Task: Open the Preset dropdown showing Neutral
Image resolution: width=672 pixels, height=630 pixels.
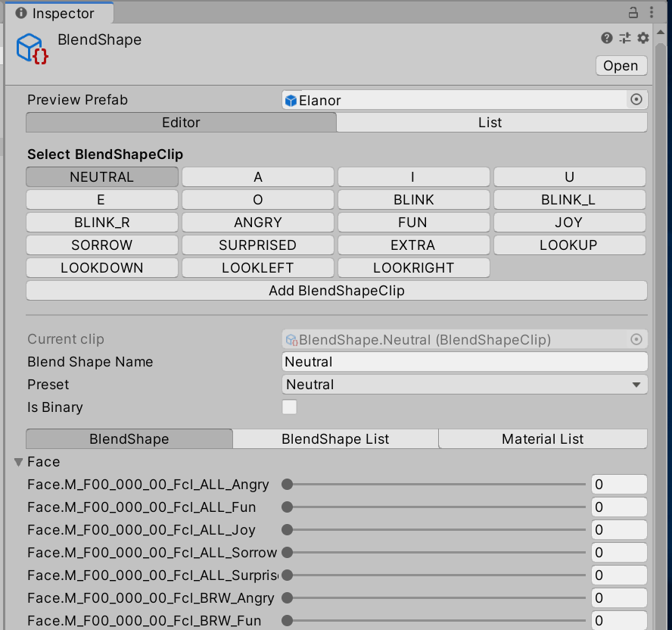Action: click(x=465, y=385)
